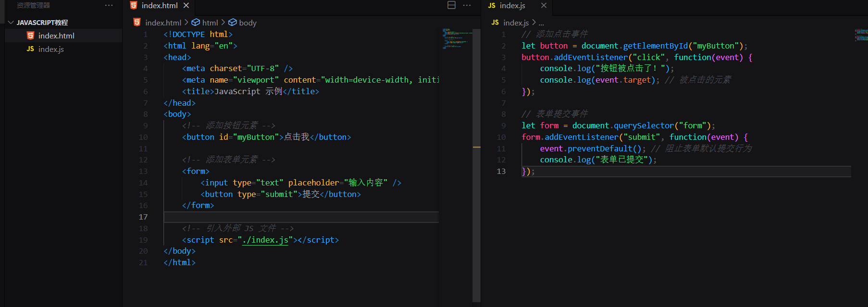Follow the ./index.js script link

coord(265,240)
